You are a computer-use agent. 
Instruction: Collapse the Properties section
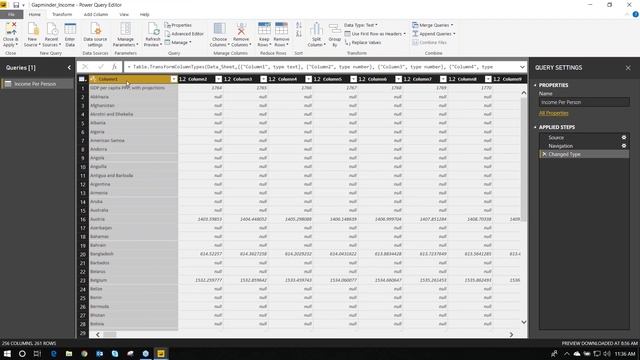535,85
